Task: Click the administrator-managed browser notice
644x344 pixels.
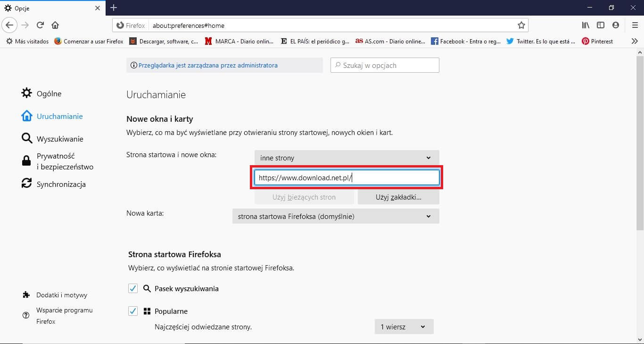Action: pos(224,66)
